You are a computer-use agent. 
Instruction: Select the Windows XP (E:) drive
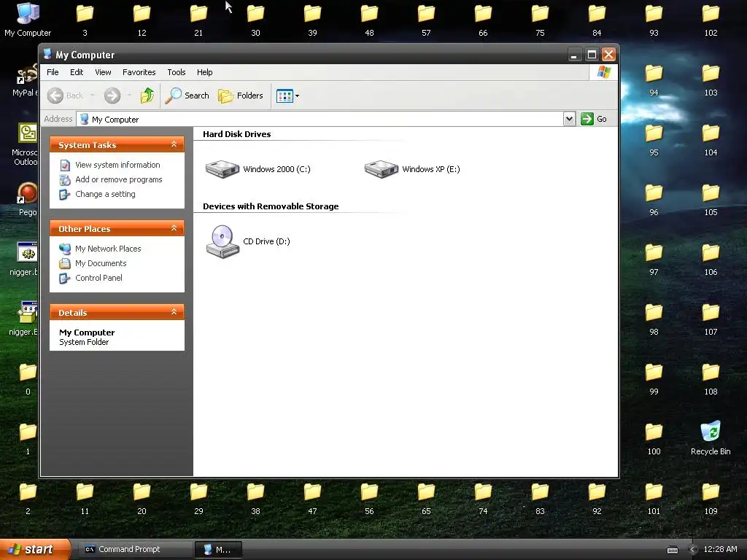click(412, 169)
